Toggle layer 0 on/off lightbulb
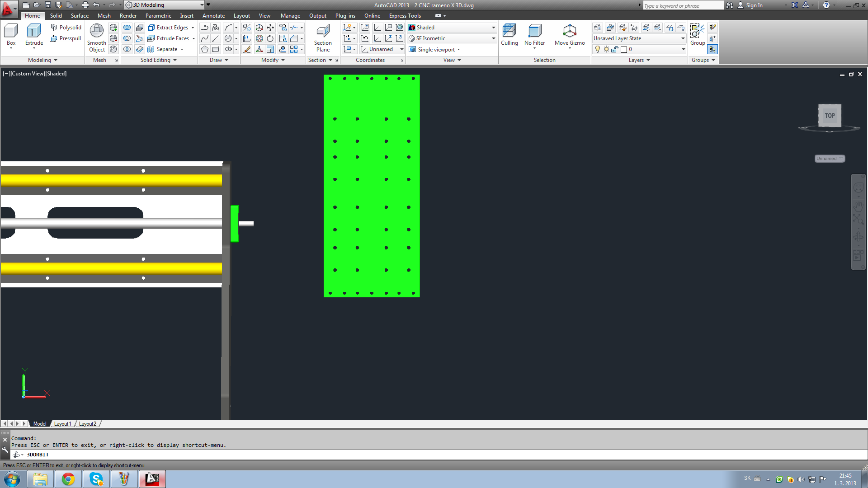Screen dimensions: 868x488 tap(598, 49)
